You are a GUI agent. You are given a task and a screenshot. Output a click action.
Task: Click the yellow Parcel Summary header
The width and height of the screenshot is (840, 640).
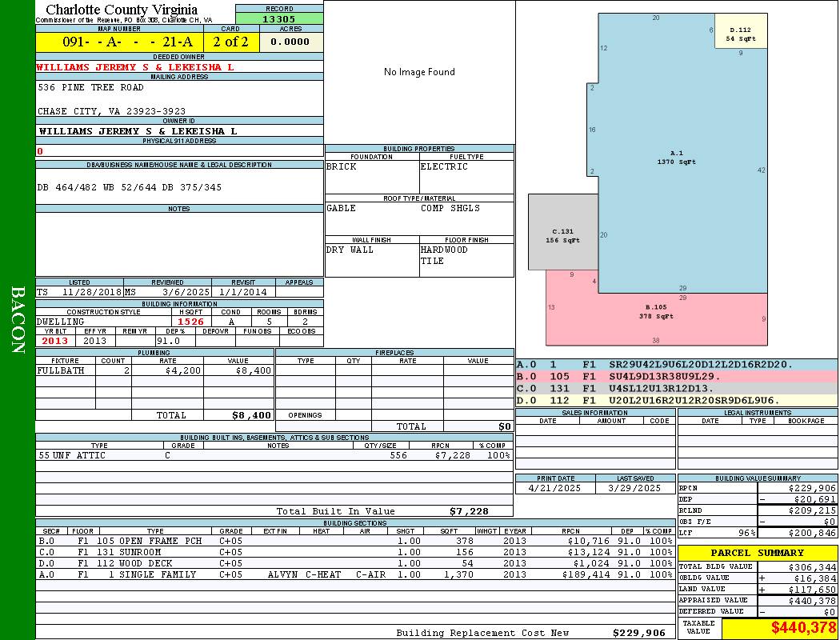(758, 553)
